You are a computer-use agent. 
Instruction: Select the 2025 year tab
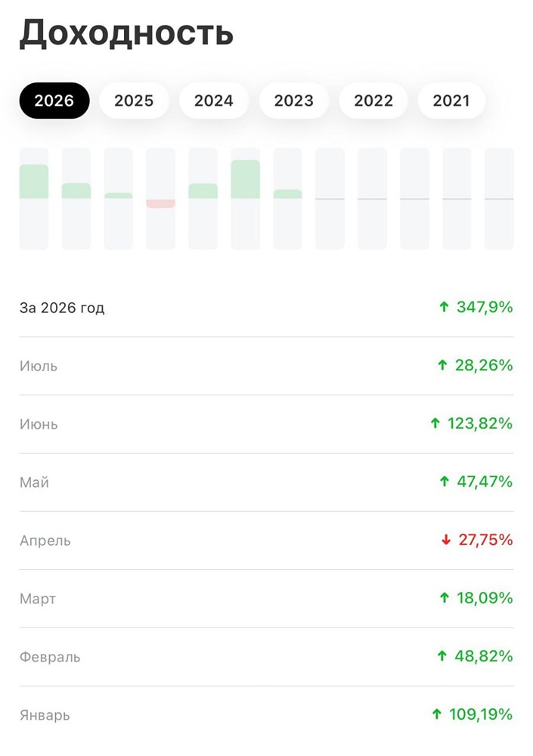point(134,101)
